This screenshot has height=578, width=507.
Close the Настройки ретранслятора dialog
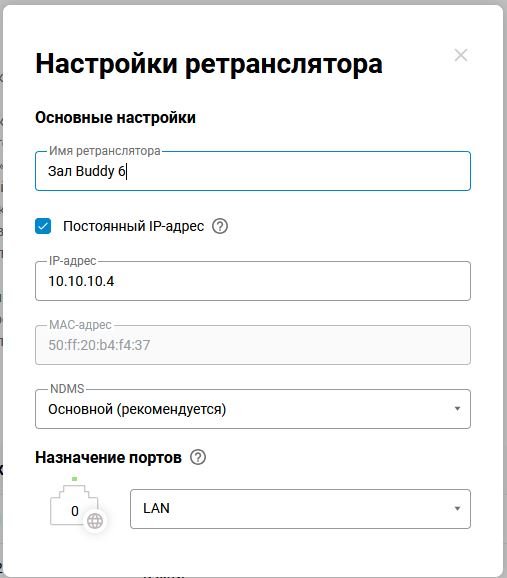[x=461, y=56]
